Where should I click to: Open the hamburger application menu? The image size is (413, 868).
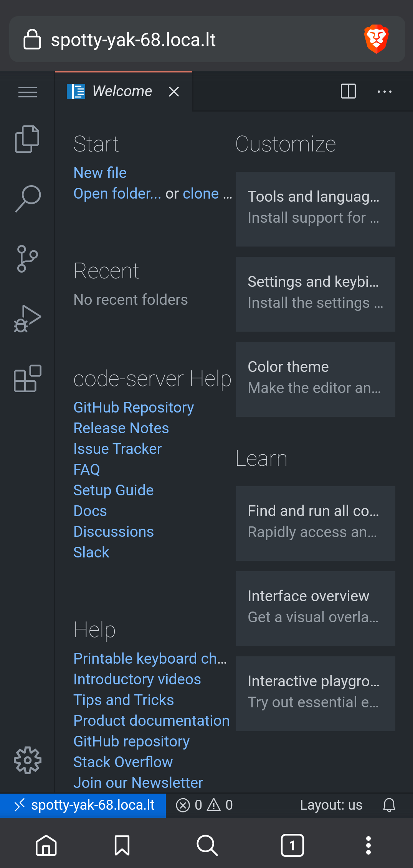click(x=27, y=92)
